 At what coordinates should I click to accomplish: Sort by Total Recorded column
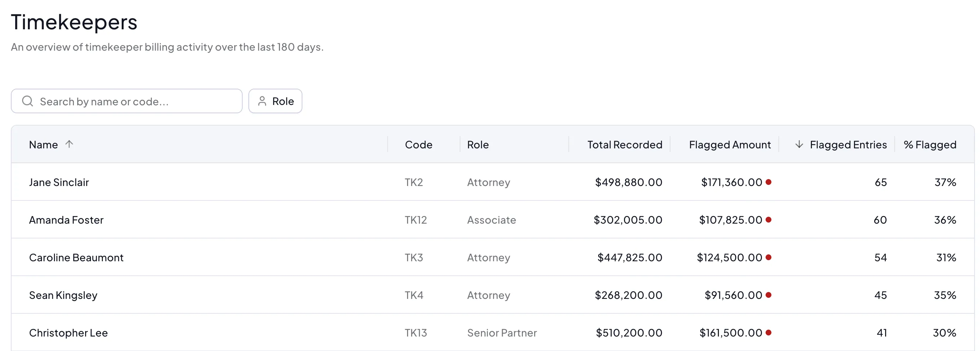coord(624,144)
